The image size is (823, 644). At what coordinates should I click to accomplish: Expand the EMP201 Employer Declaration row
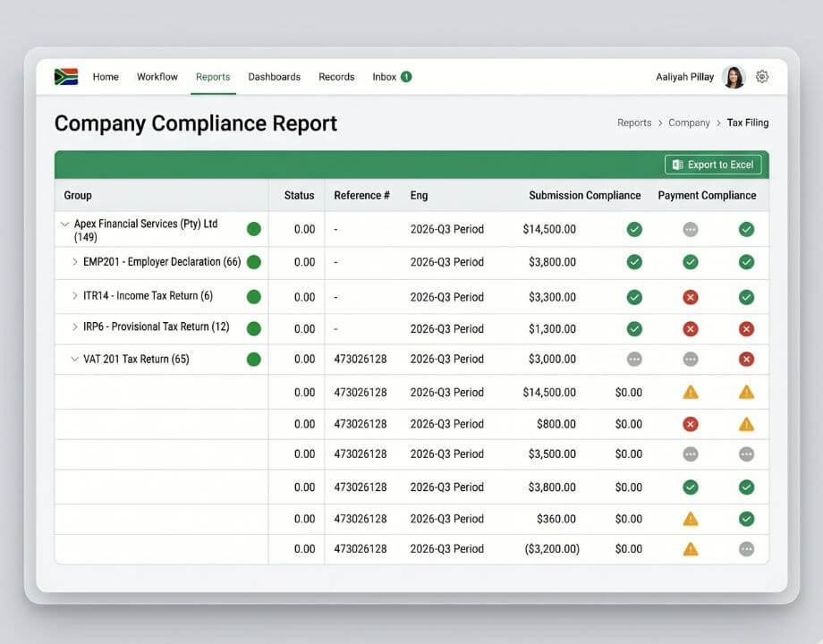pos(74,262)
